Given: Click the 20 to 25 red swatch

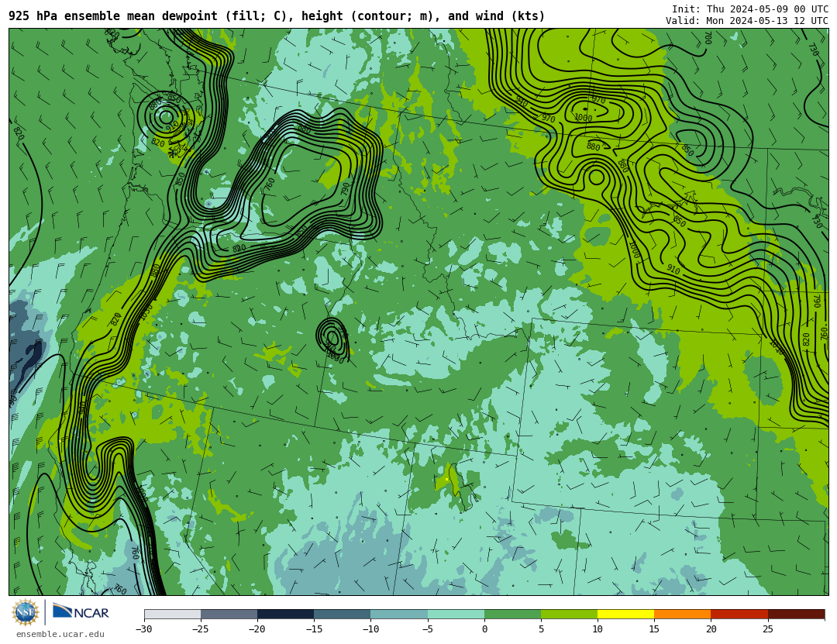Looking at the screenshot, I should click(739, 614).
